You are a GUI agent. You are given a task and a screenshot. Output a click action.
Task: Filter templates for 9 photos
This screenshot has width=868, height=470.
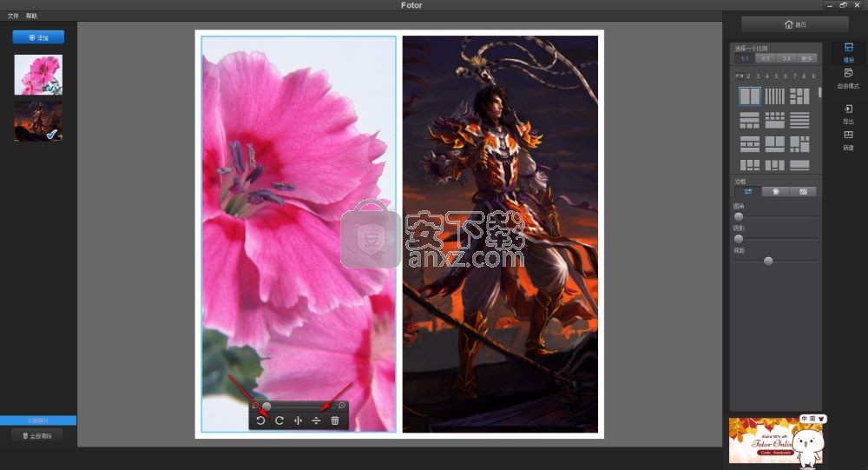813,76
